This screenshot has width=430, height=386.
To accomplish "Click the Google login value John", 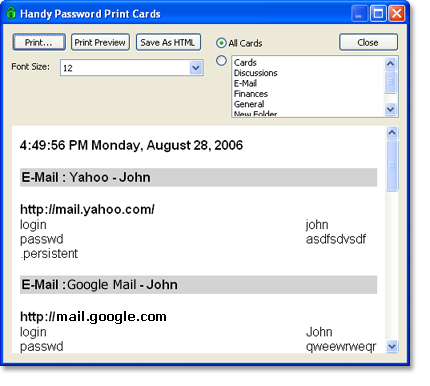I will tap(319, 332).
